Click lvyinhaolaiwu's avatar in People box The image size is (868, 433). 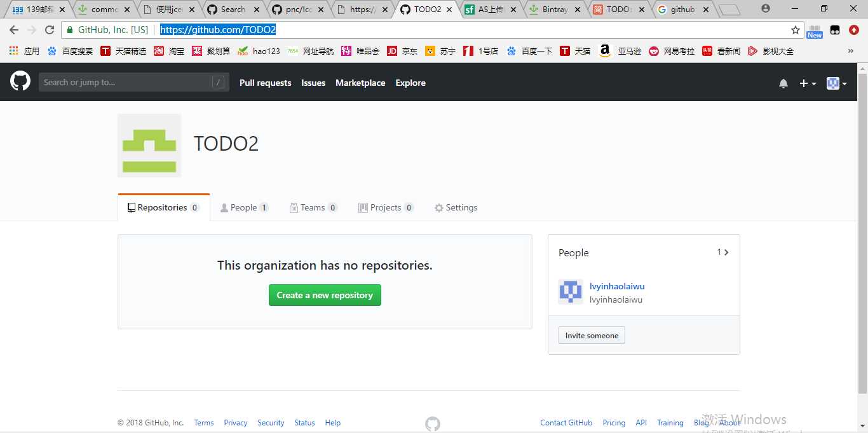571,292
